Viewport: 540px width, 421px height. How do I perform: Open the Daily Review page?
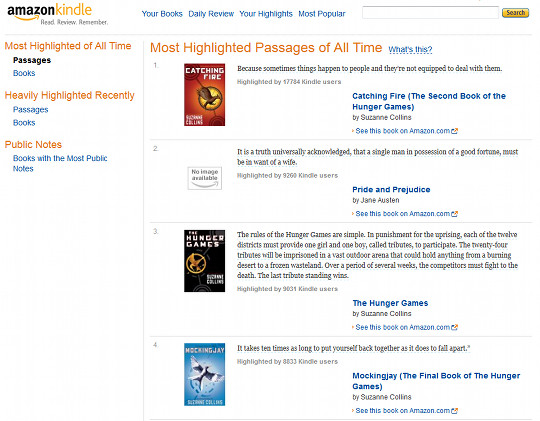pyautogui.click(x=211, y=14)
